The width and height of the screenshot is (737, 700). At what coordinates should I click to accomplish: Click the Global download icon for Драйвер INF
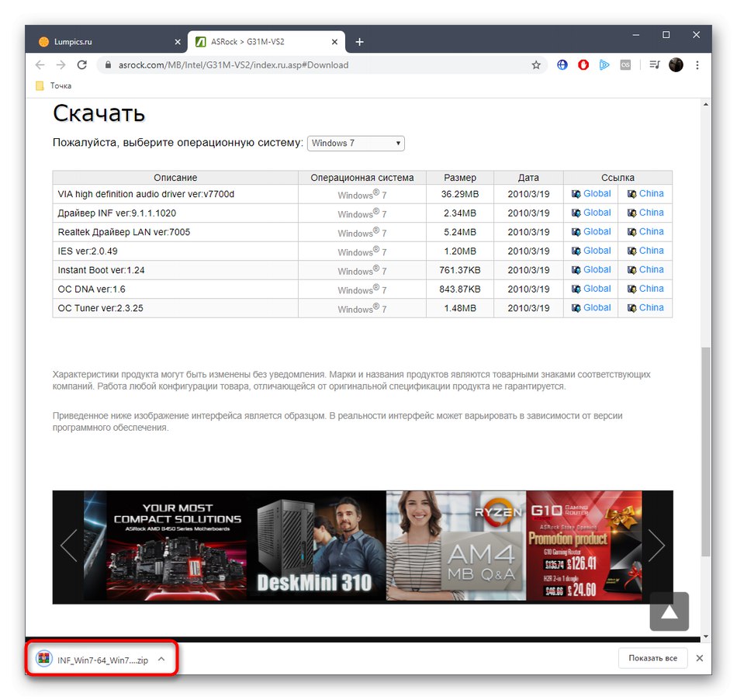pyautogui.click(x=576, y=213)
